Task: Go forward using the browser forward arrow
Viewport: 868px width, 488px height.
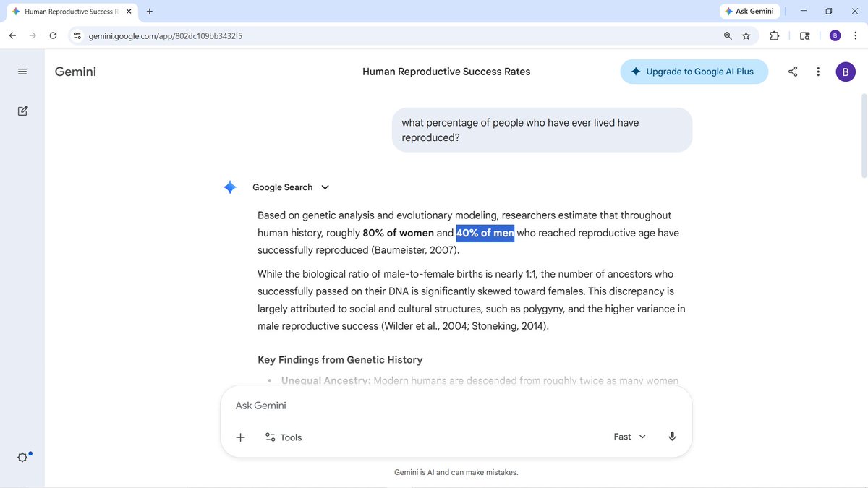Action: [33, 35]
